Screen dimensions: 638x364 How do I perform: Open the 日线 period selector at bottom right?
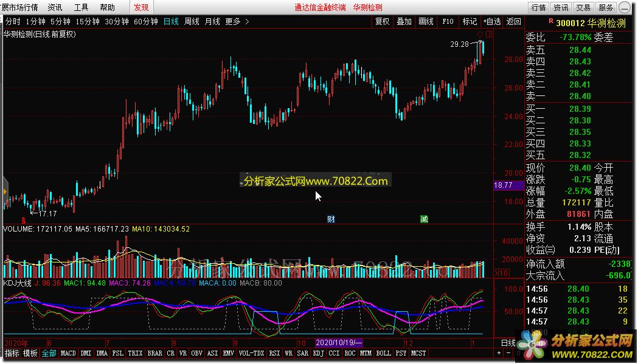point(508,343)
